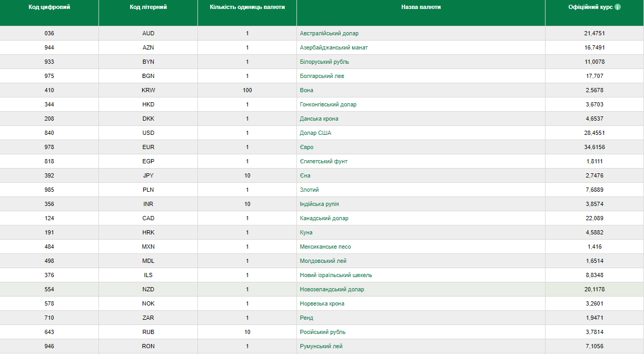
Task: Click the info icon beside Офіційний курс
Action: pyautogui.click(x=618, y=7)
